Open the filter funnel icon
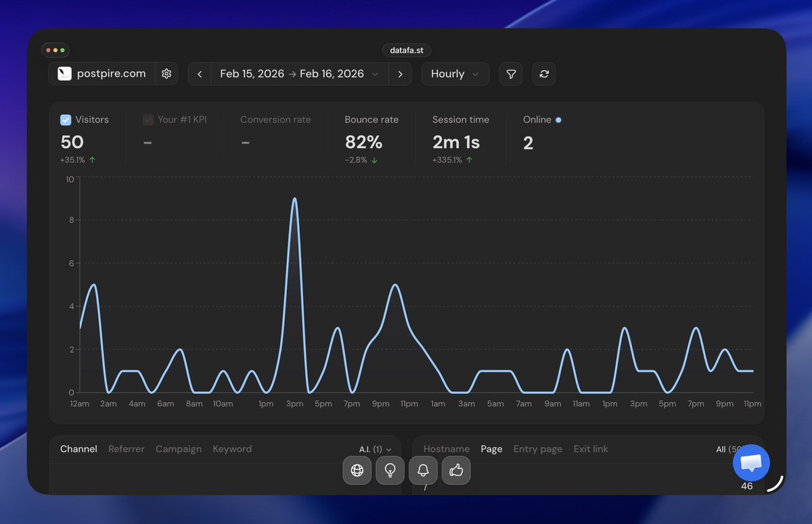This screenshot has height=524, width=812. coord(511,74)
